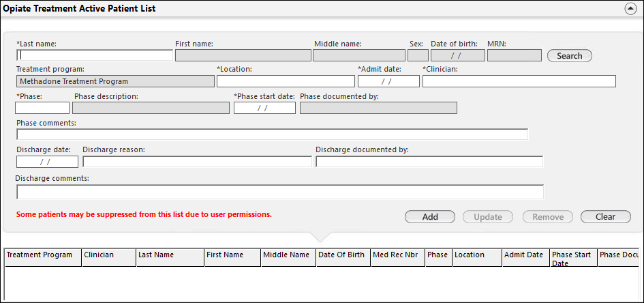
Task: Select the Discharge date field
Action: (x=47, y=162)
